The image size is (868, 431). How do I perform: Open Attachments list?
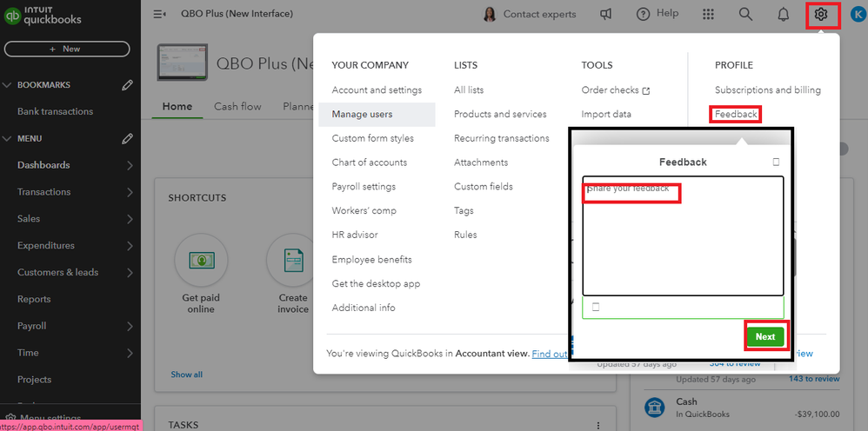click(481, 162)
